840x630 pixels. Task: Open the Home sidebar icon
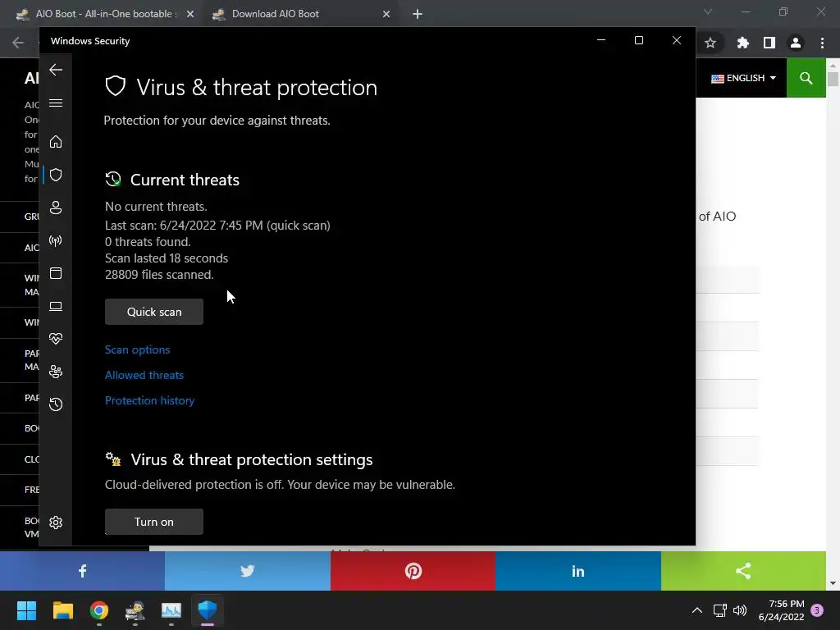click(56, 142)
